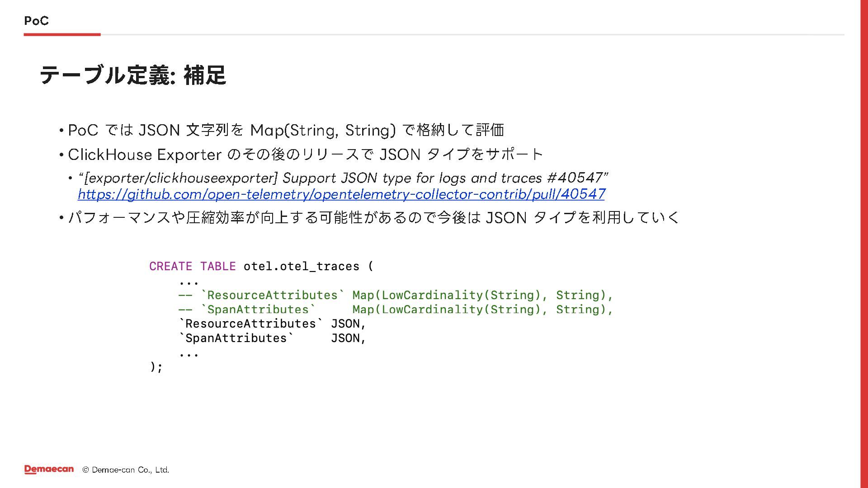Click the CREATE TABLE keyword in code
868x488 pixels.
[192, 266]
